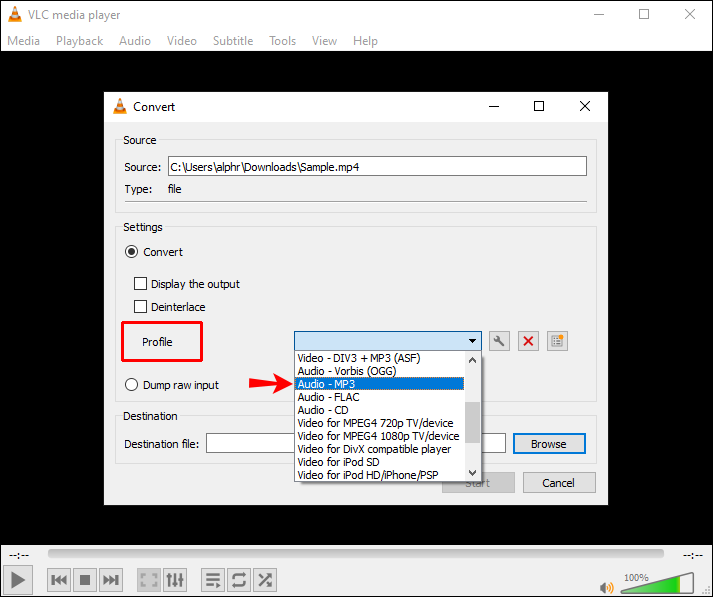Click the Convert dialog cone icon
Screen dimensions: 713x597
pyautogui.click(x=120, y=106)
